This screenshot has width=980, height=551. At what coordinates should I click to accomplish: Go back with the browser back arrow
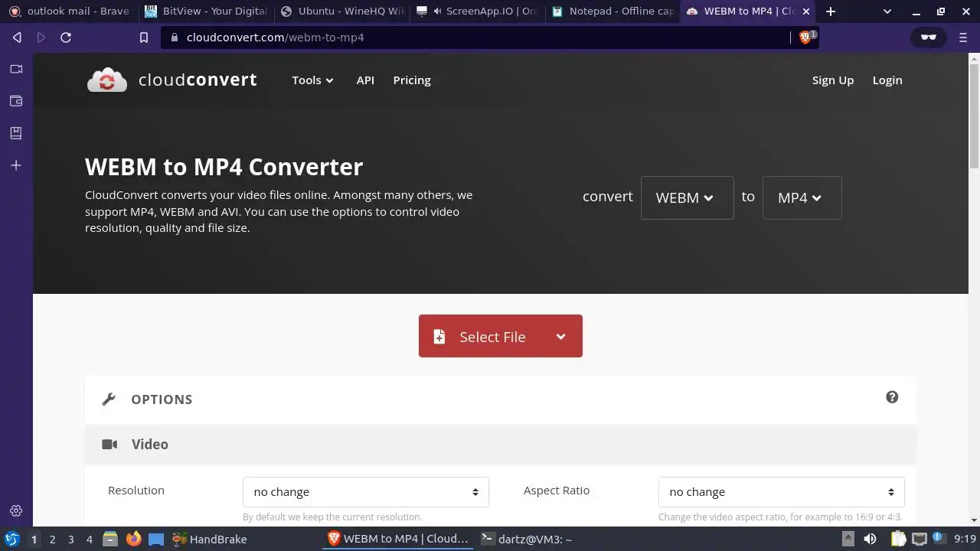pos(17,37)
